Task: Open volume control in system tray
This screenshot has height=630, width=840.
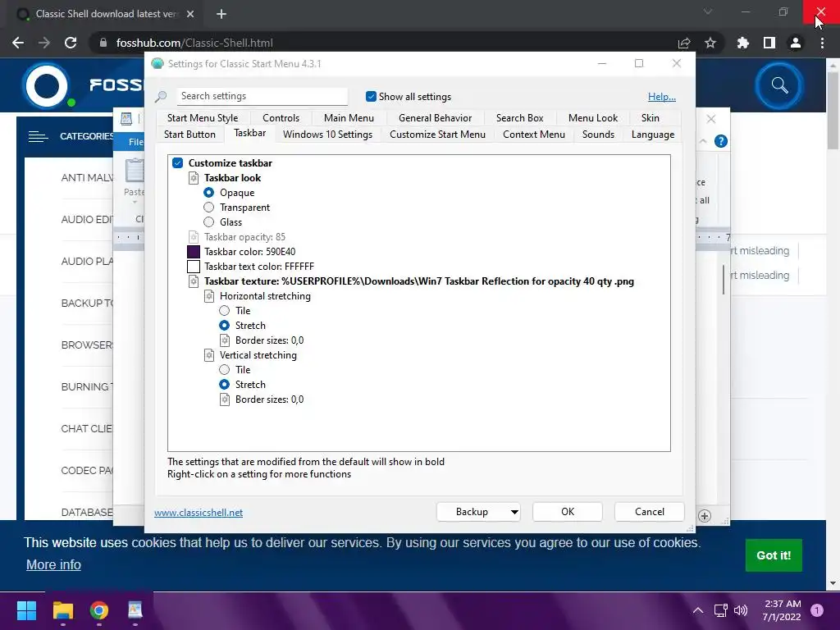Action: (741, 610)
